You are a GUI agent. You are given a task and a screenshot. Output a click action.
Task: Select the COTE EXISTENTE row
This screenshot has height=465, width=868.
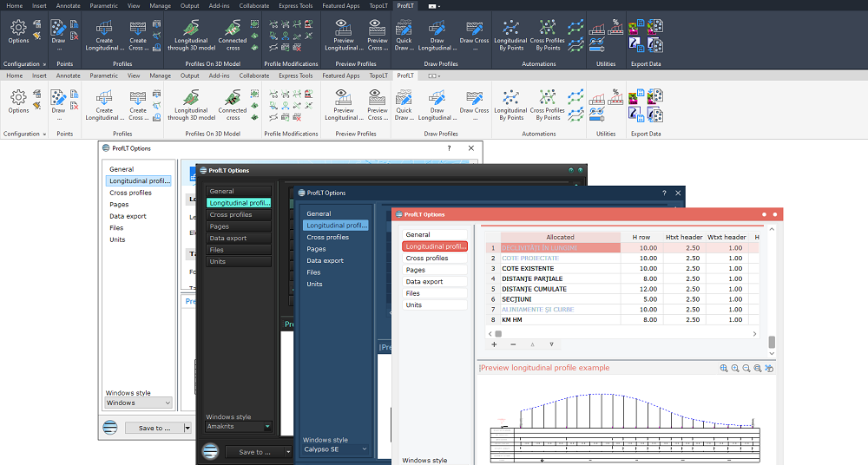click(622, 268)
